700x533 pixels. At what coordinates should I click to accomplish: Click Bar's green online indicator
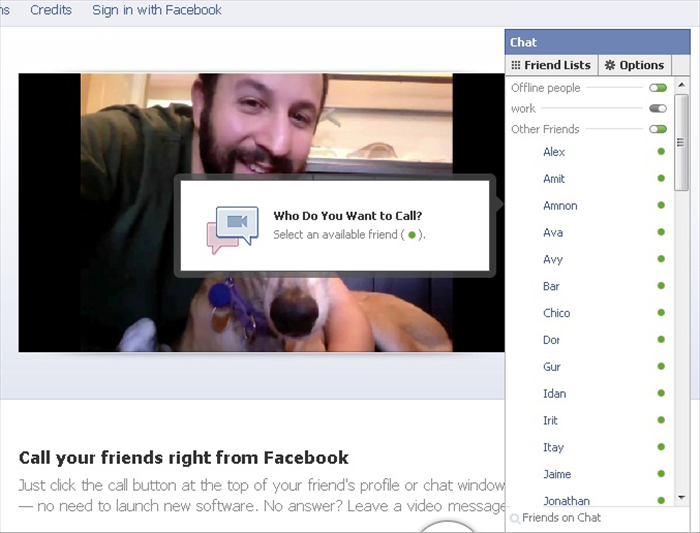pos(661,286)
